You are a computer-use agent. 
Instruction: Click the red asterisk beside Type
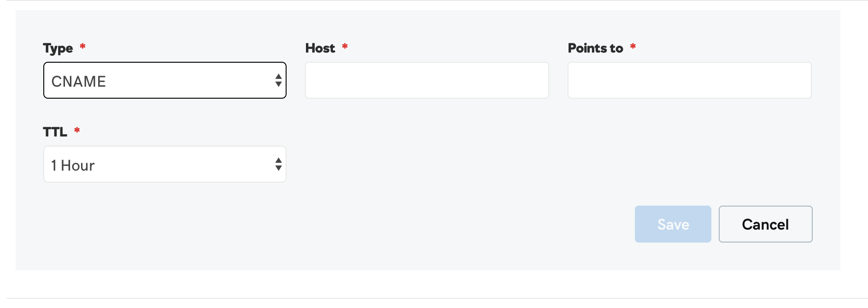pos(83,46)
